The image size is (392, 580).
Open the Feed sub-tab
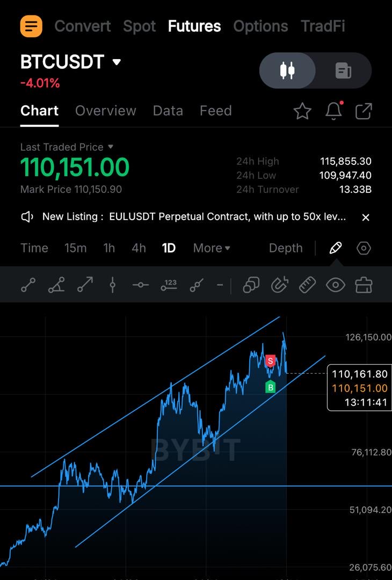tap(216, 111)
